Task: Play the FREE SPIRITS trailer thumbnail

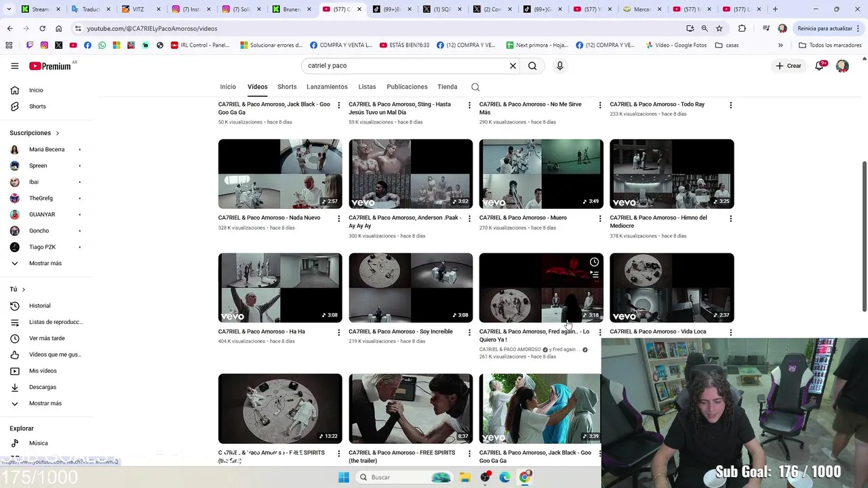Action: 411,409
